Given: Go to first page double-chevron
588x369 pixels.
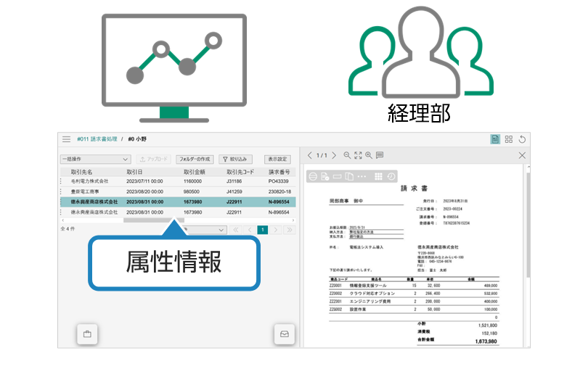Looking at the screenshot, I should [x=236, y=230].
